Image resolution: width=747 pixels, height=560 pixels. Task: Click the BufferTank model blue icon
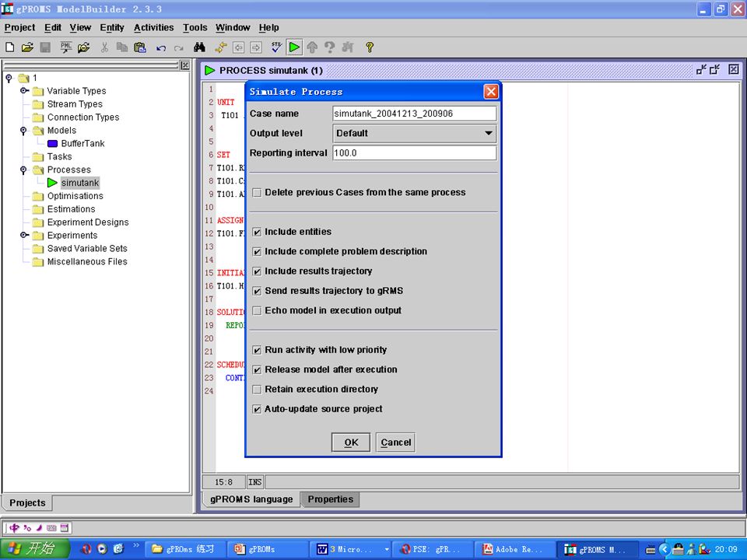tap(52, 144)
